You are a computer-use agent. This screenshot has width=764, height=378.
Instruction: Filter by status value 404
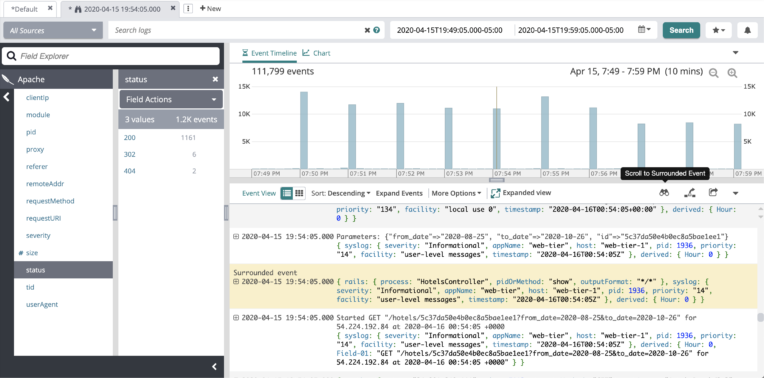[x=130, y=171]
